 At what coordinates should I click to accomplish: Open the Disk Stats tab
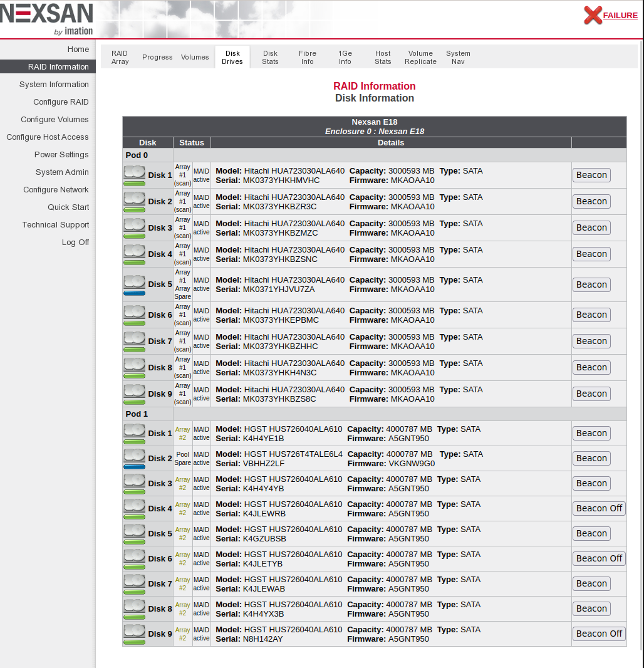coord(270,58)
